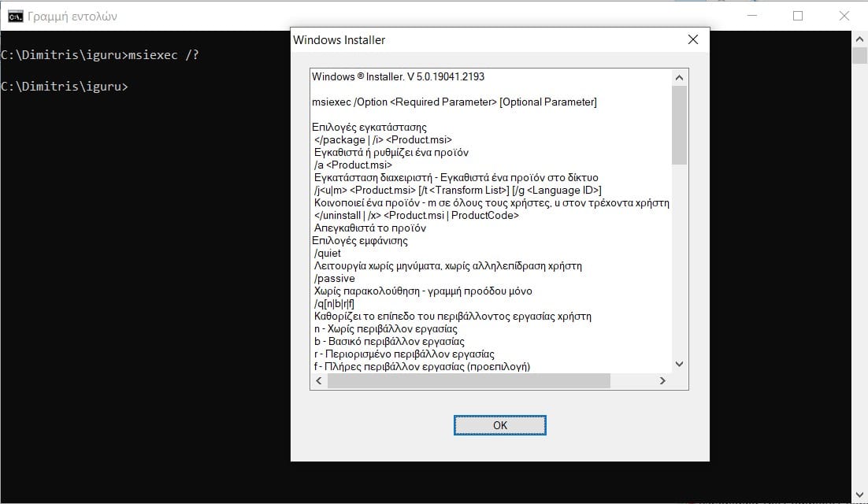
Task: Click the Command Prompt title bar icon
Action: pyautogui.click(x=15, y=16)
